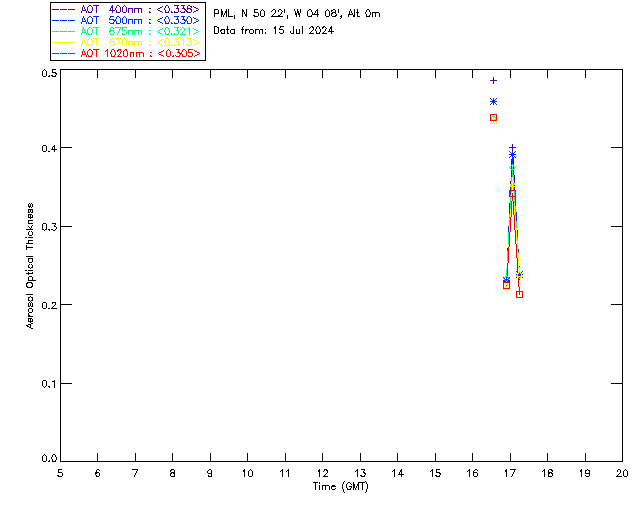Image resolution: width=640 pixels, height=512 pixels.
Task: Click the Aerosol Optical Thickness axis label
Action: [30, 266]
